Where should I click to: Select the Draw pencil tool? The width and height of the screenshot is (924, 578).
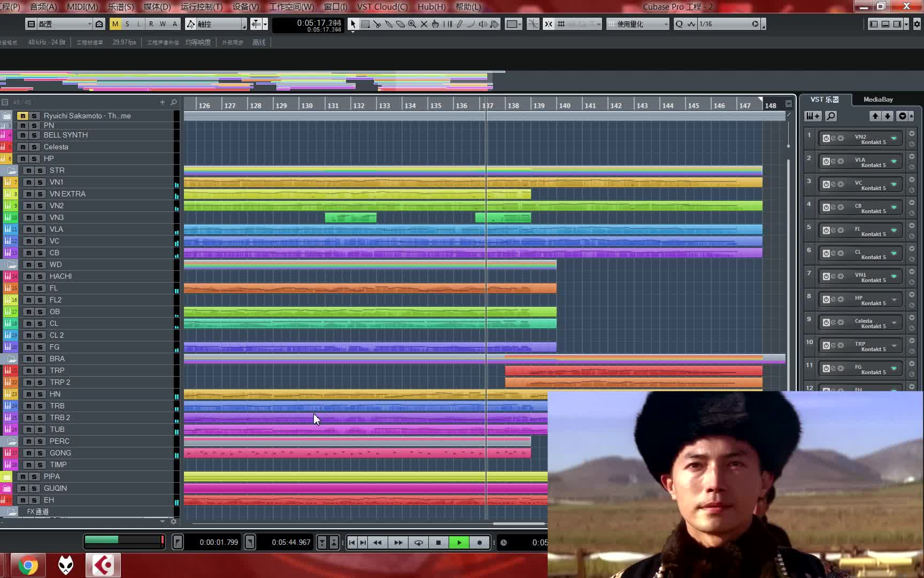click(x=459, y=24)
